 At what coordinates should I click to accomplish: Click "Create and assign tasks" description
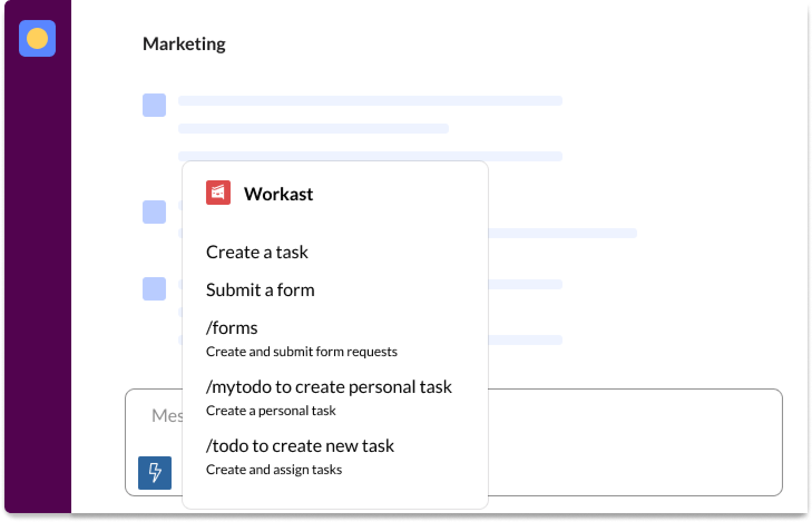click(273, 470)
